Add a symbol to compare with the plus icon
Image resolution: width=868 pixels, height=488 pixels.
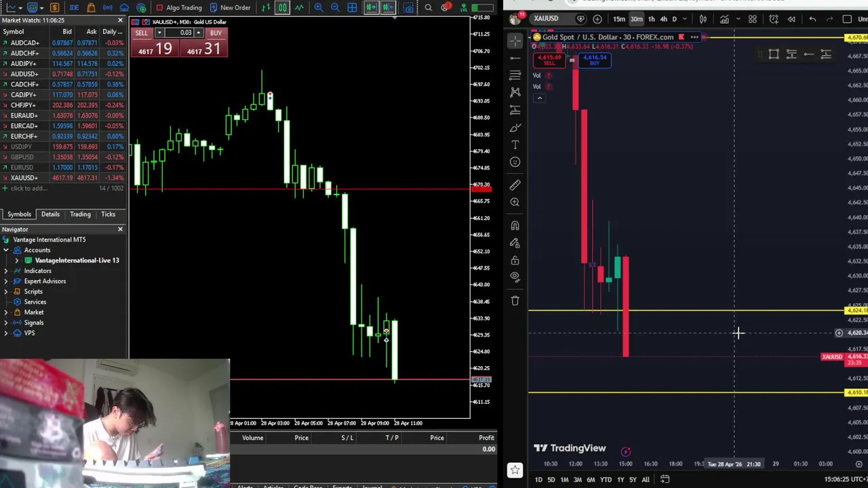coord(597,19)
